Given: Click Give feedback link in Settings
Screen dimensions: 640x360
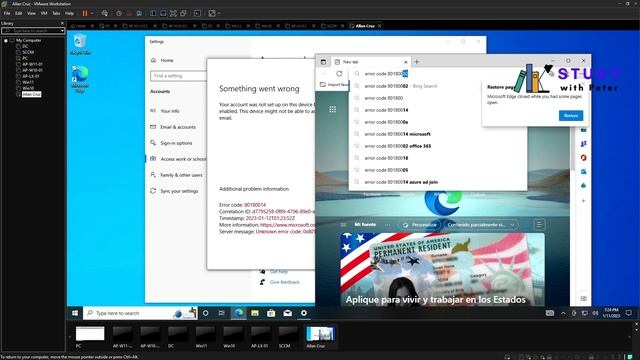Looking at the screenshot, I should 284,282.
